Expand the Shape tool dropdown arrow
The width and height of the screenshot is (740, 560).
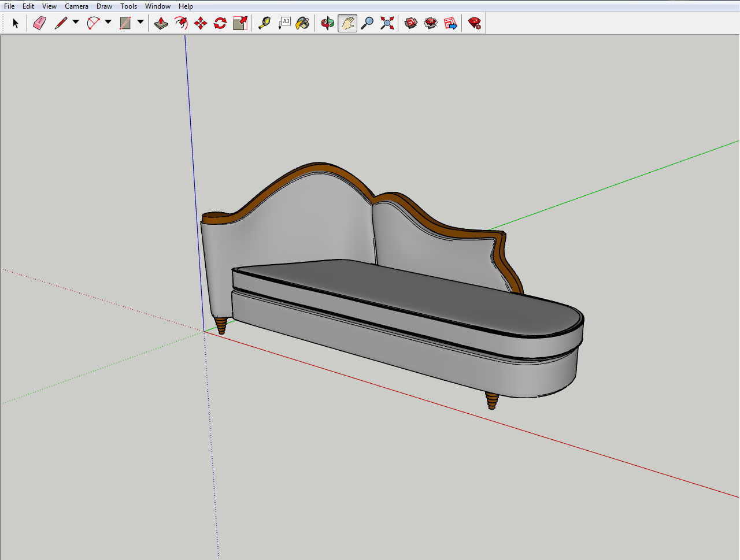click(x=140, y=23)
